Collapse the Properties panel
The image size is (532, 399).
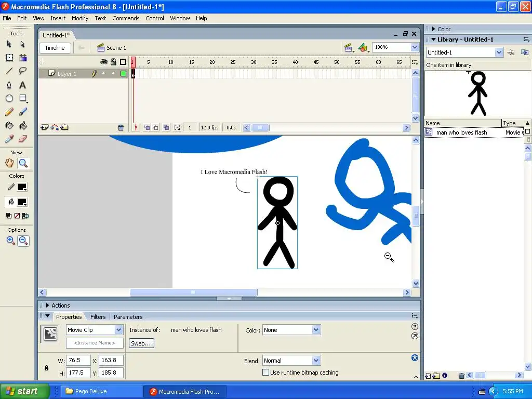(x=47, y=316)
